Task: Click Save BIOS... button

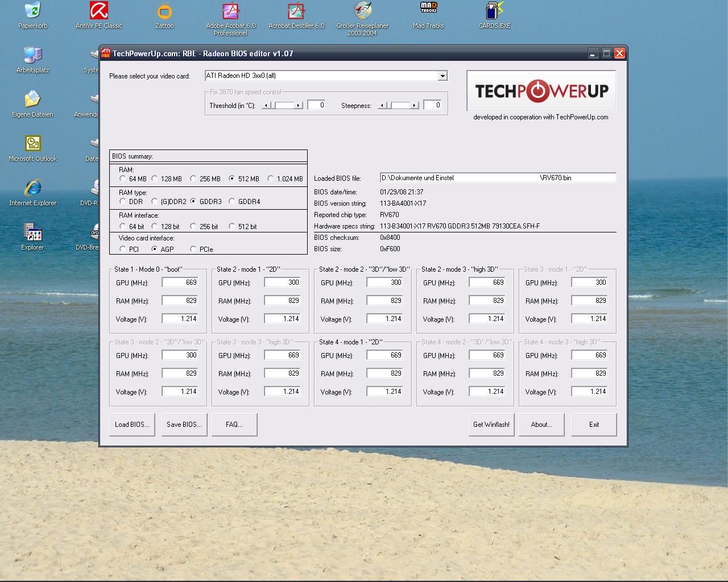Action: [184, 425]
